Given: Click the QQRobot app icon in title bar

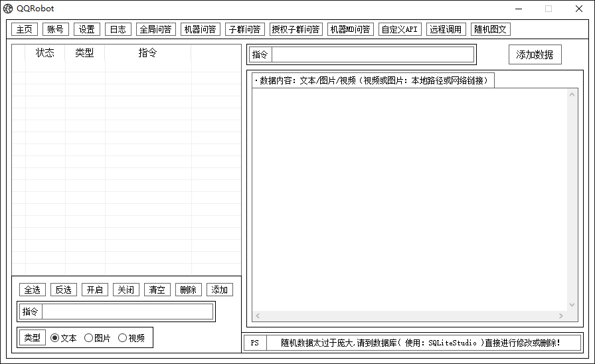Looking at the screenshot, I should click(8, 9).
